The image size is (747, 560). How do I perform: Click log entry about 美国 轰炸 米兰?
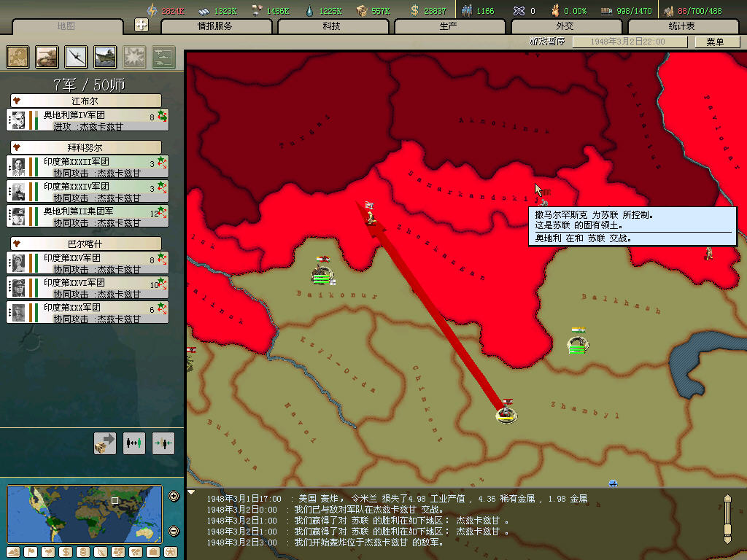tap(443, 499)
